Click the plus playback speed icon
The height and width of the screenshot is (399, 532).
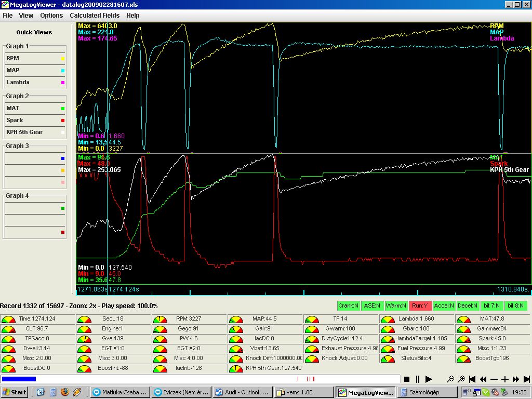pos(505,380)
